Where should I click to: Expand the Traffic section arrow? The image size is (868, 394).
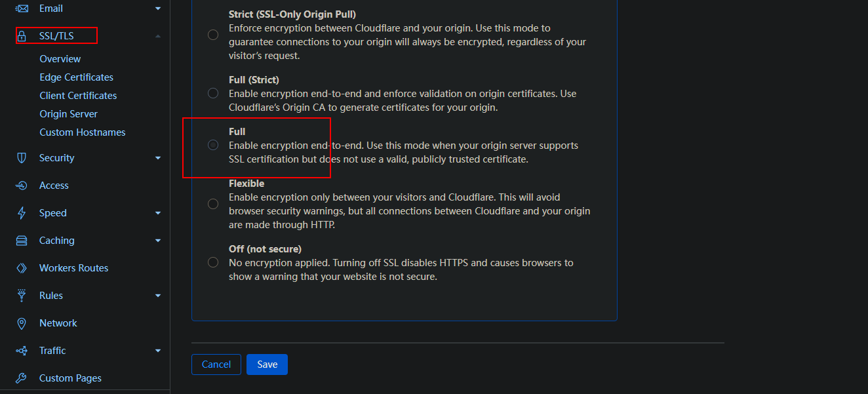point(158,351)
